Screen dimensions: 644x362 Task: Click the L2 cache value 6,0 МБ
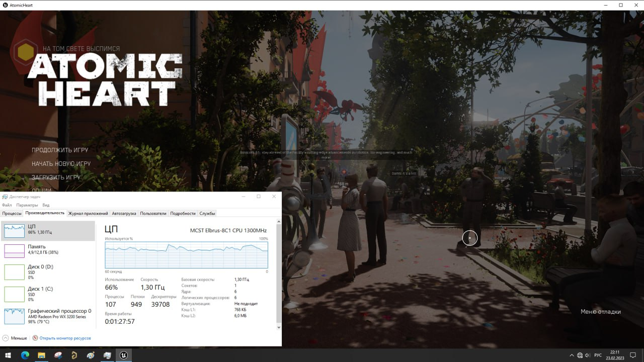pyautogui.click(x=240, y=316)
